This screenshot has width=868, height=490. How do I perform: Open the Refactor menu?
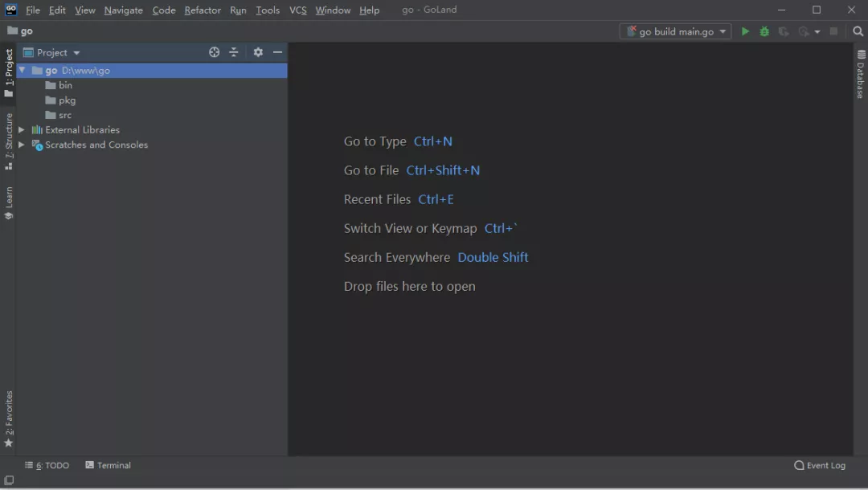pyautogui.click(x=202, y=10)
